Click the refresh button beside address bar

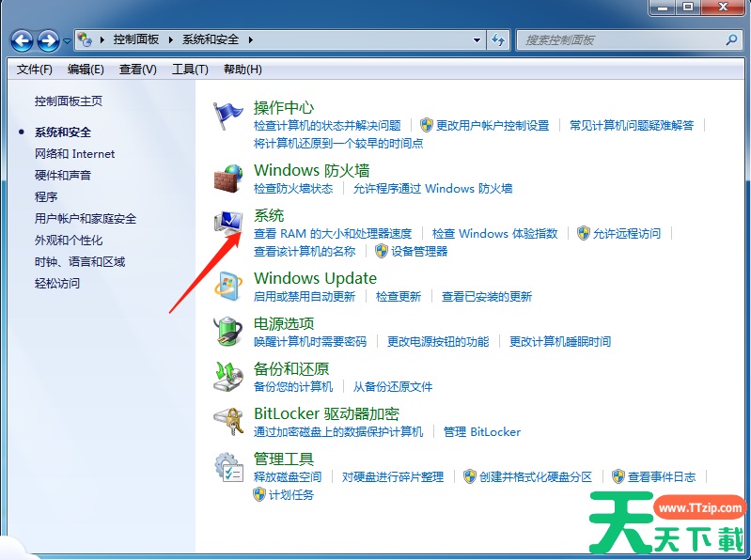pos(498,40)
